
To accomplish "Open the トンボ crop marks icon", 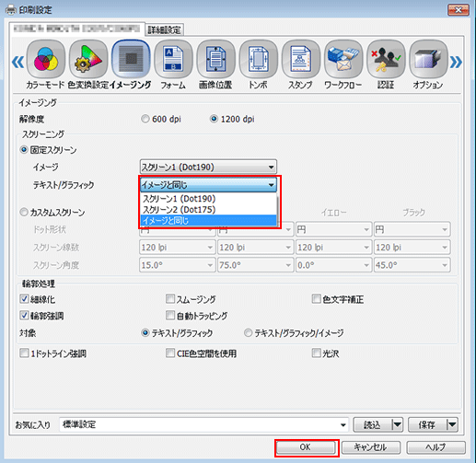I will coord(258,59).
